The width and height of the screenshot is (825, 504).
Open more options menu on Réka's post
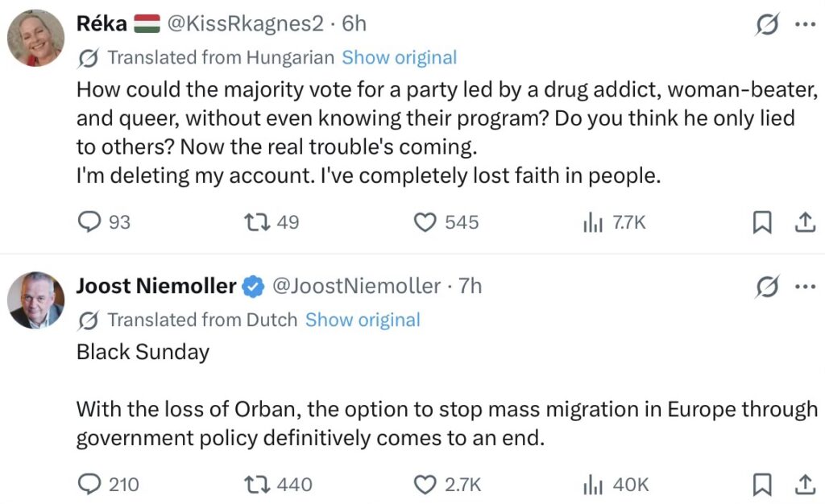[x=805, y=24]
